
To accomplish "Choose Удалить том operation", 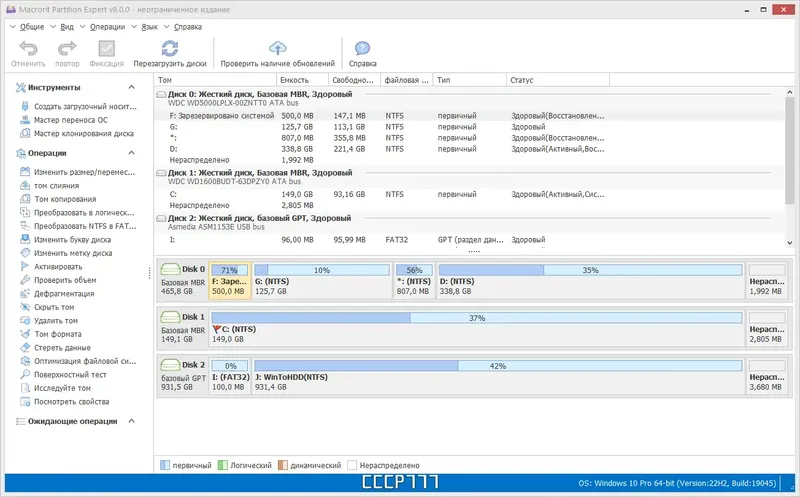I will point(49,320).
